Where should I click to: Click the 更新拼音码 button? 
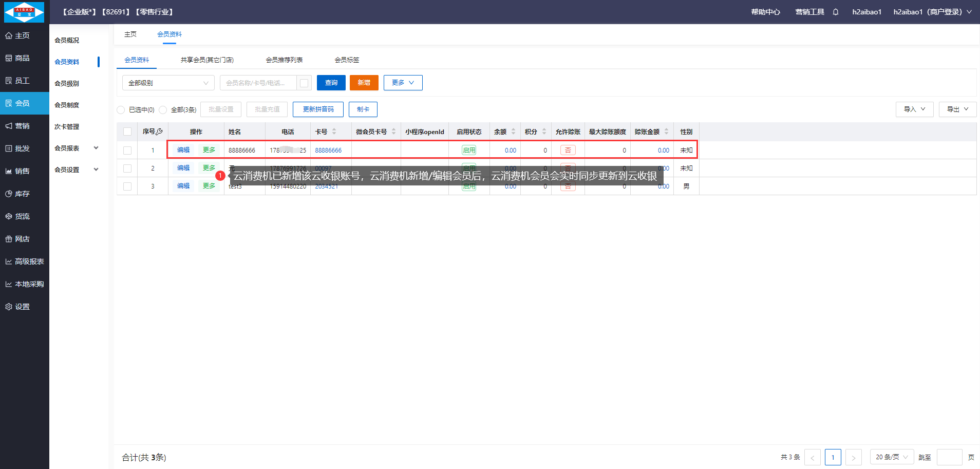[x=318, y=109]
